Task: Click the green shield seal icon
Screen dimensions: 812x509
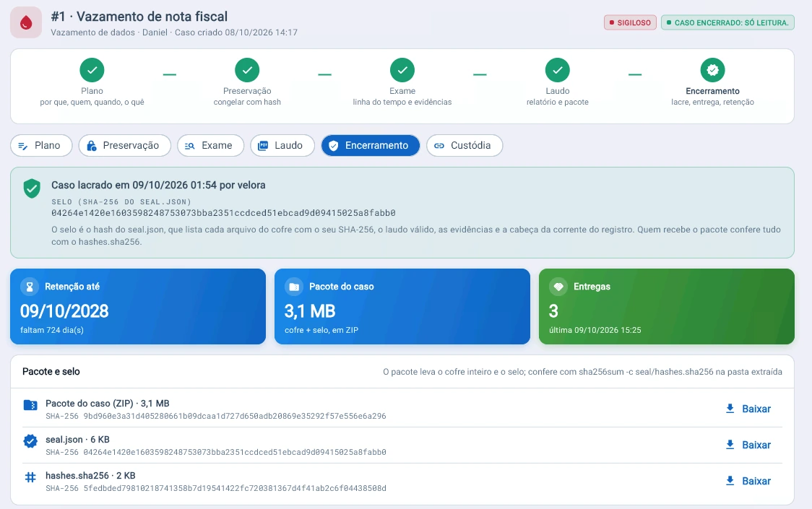Action: tap(32, 188)
